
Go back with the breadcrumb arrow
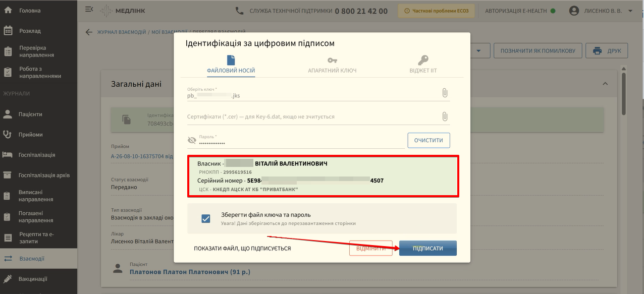[x=89, y=32]
